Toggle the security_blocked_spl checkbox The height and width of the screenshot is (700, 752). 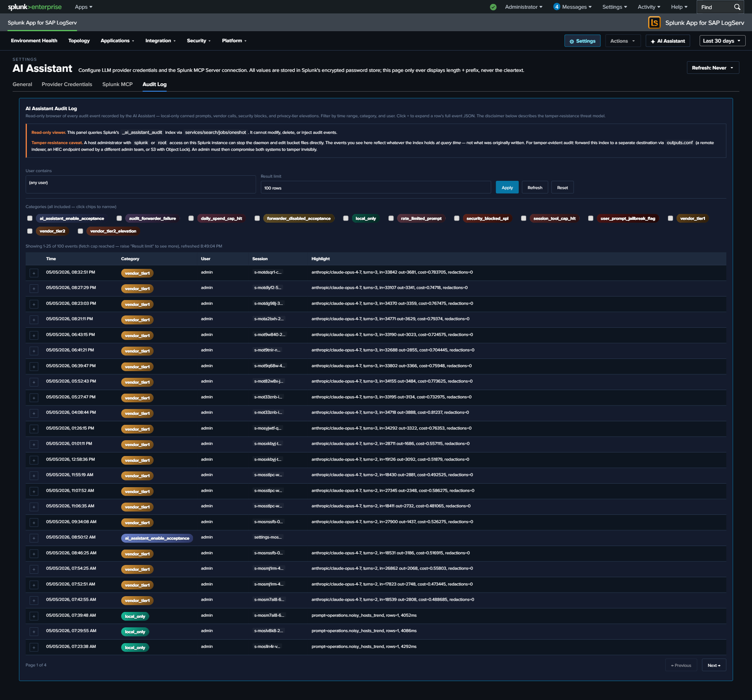point(457,218)
